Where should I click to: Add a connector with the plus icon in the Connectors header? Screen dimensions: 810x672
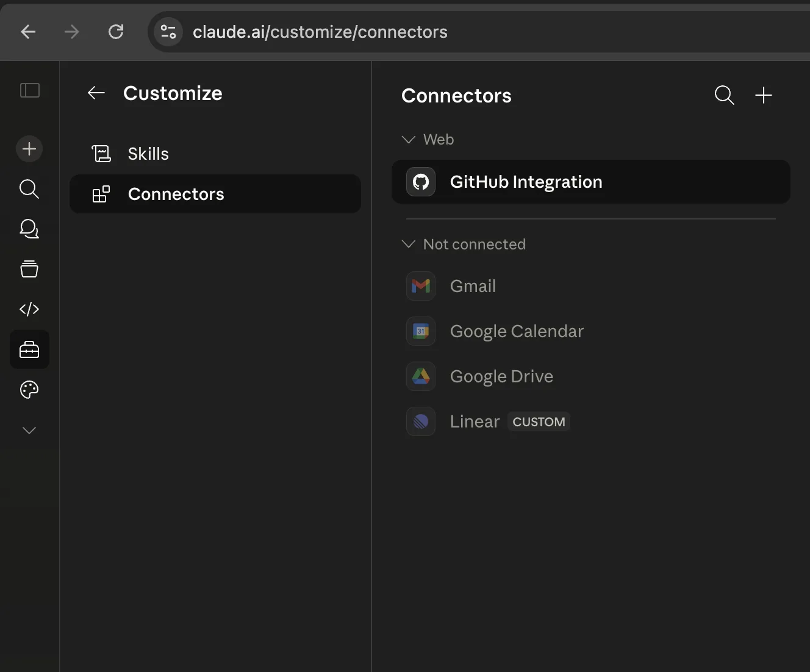pyautogui.click(x=764, y=95)
